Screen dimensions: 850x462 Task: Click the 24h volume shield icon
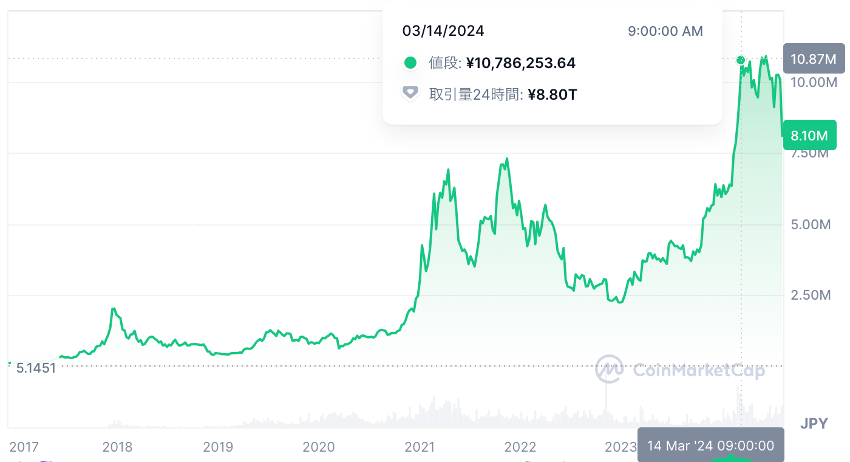(x=410, y=94)
